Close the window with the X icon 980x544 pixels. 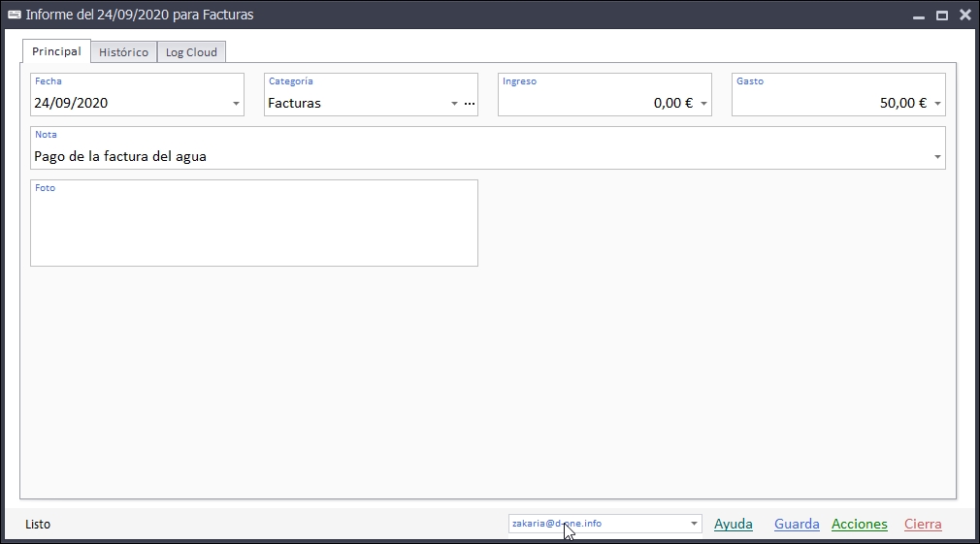[964, 16]
